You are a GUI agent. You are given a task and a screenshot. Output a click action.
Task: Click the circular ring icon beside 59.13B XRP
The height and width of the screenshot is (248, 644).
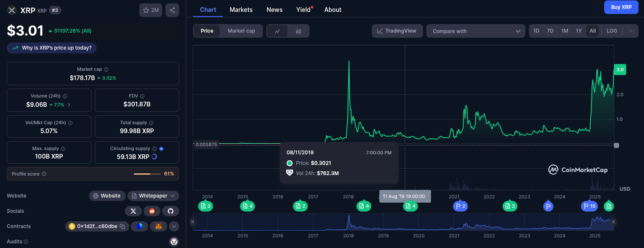(154, 156)
